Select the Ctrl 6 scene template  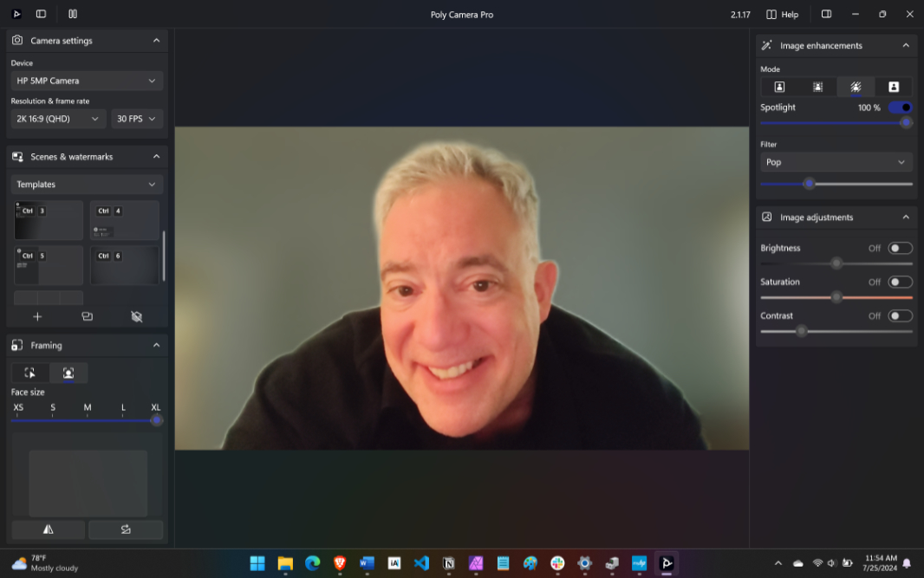(124, 265)
